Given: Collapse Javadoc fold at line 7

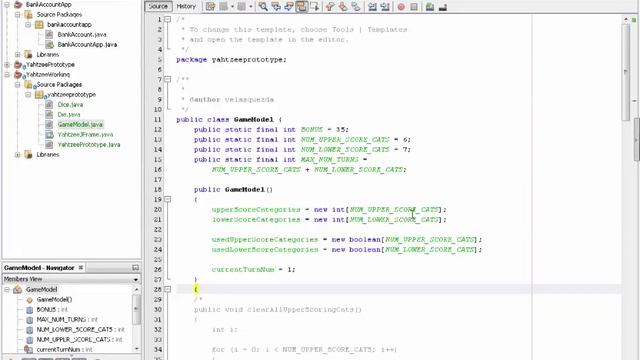Looking at the screenshot, I should point(167,79).
